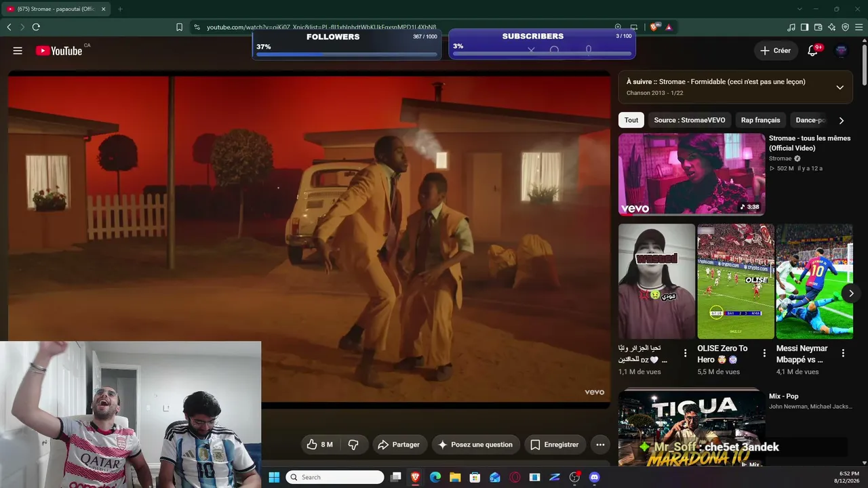Open the Messi Neymar Mbappé short thumbnail
The width and height of the screenshot is (868, 488).
pyautogui.click(x=814, y=281)
